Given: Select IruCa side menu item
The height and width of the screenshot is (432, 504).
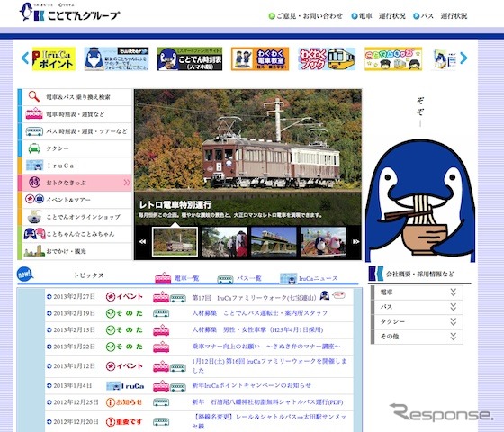Looking at the screenshot, I should 77,166.
